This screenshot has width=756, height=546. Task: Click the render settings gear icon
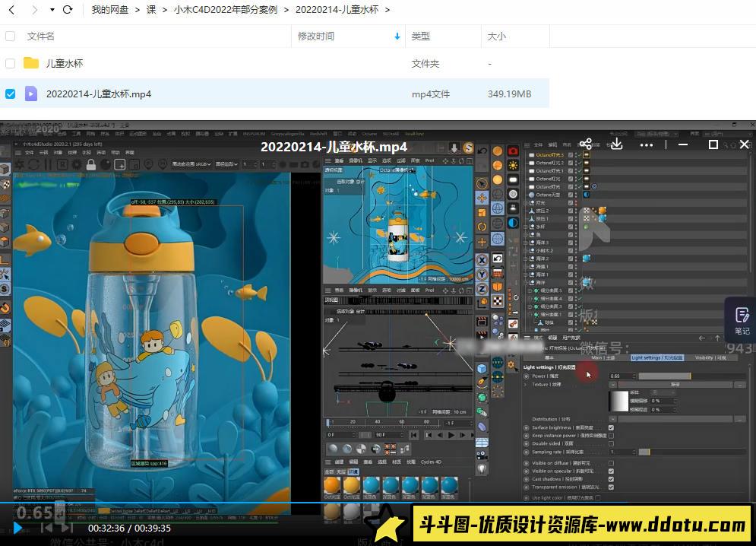(511, 365)
